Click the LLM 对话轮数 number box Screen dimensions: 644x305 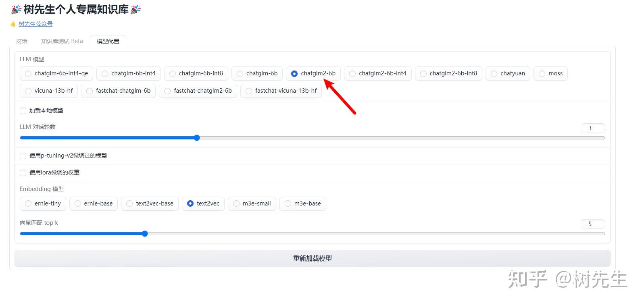593,128
